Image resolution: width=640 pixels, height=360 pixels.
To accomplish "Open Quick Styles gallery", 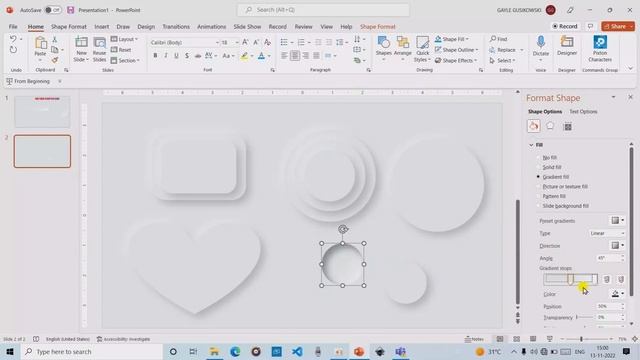I will click(x=422, y=49).
